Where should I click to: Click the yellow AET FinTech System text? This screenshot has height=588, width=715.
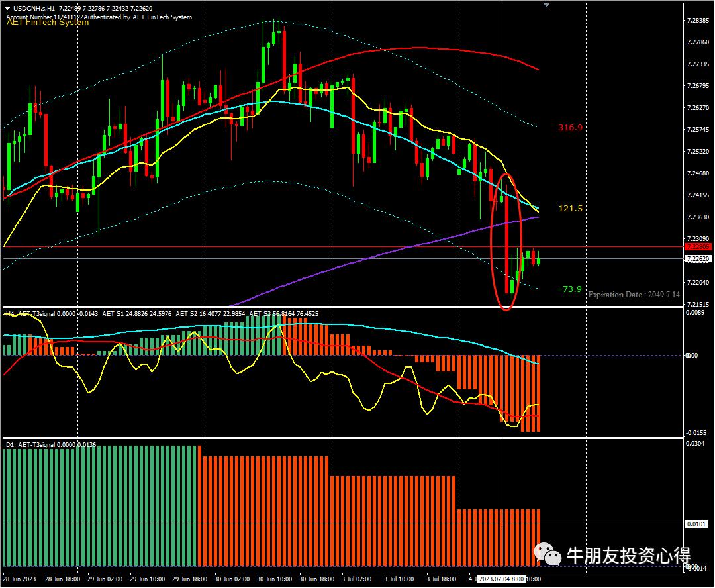(48, 23)
